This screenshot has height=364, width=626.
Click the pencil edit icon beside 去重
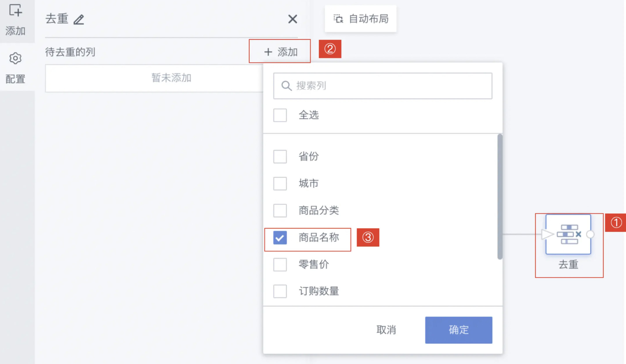(79, 19)
